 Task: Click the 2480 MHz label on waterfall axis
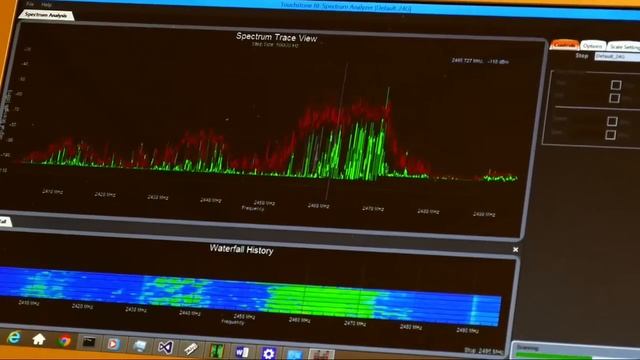click(411, 327)
